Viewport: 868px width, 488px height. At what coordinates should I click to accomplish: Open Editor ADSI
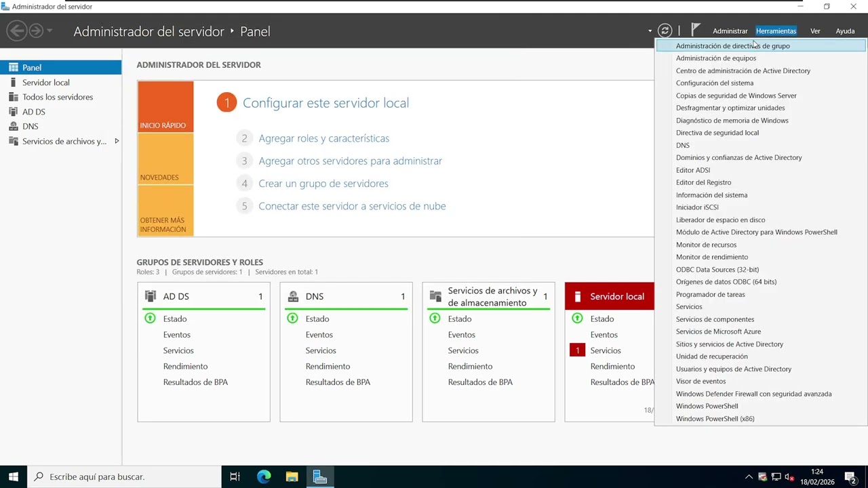[761, 170]
